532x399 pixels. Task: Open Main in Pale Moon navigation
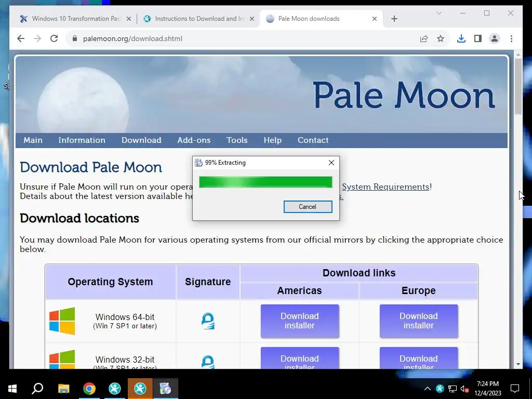[33, 140]
